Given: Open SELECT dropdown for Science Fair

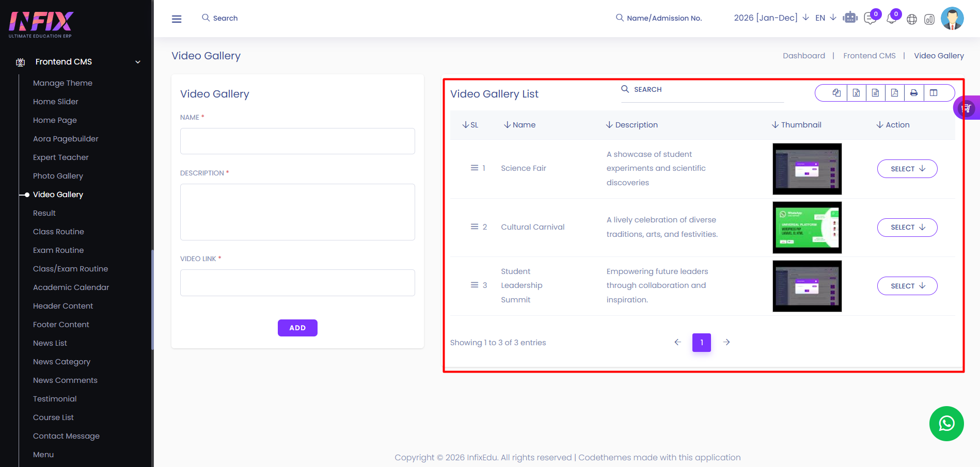Looking at the screenshot, I should click(x=907, y=169).
